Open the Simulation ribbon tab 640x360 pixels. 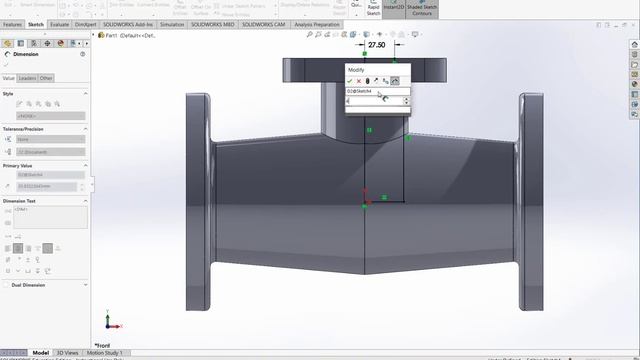(172, 24)
